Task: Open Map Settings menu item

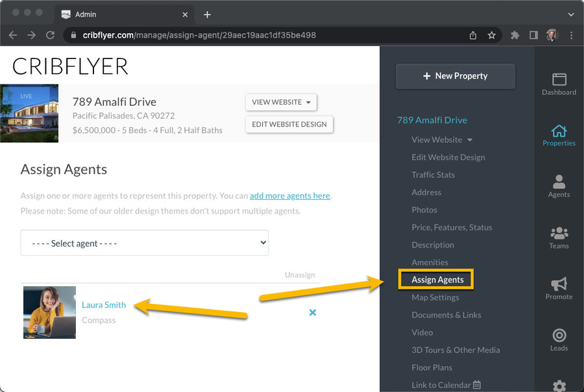Action: click(x=435, y=297)
